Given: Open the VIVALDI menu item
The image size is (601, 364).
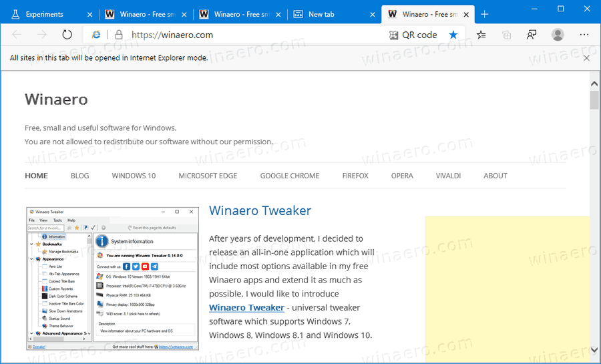Looking at the screenshot, I should coord(448,176).
